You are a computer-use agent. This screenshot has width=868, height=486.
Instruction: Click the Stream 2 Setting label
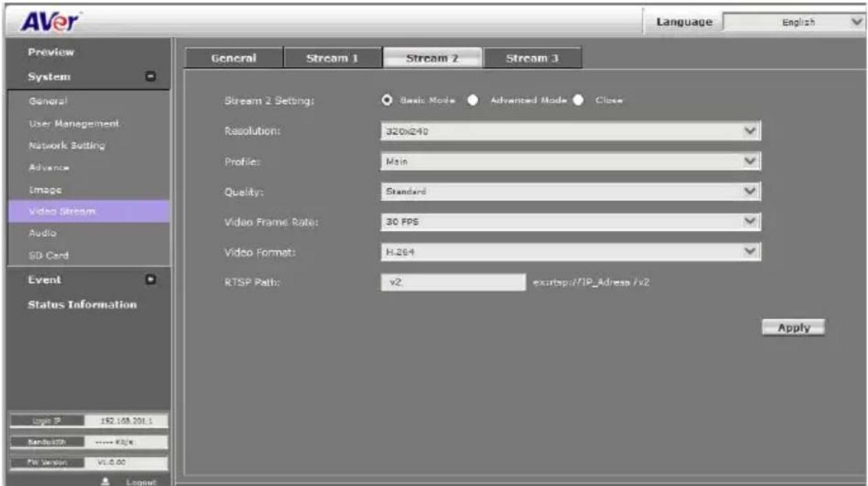[270, 101]
